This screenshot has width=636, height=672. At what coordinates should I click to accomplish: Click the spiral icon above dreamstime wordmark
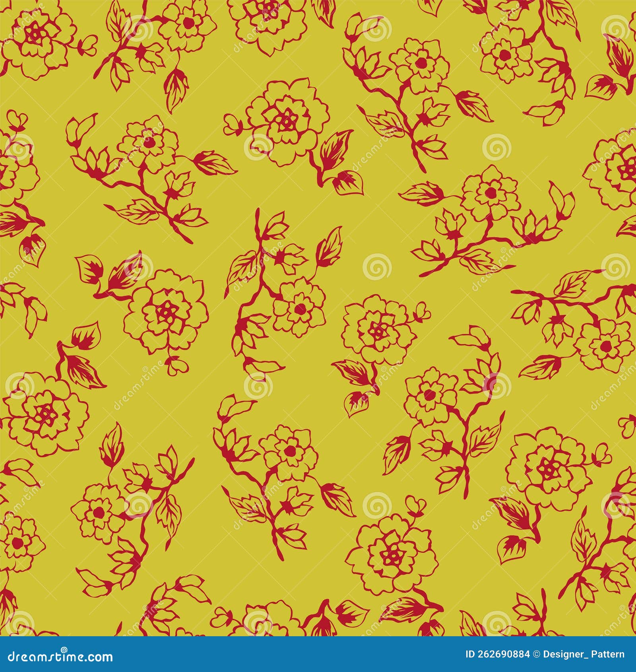(64, 651)
